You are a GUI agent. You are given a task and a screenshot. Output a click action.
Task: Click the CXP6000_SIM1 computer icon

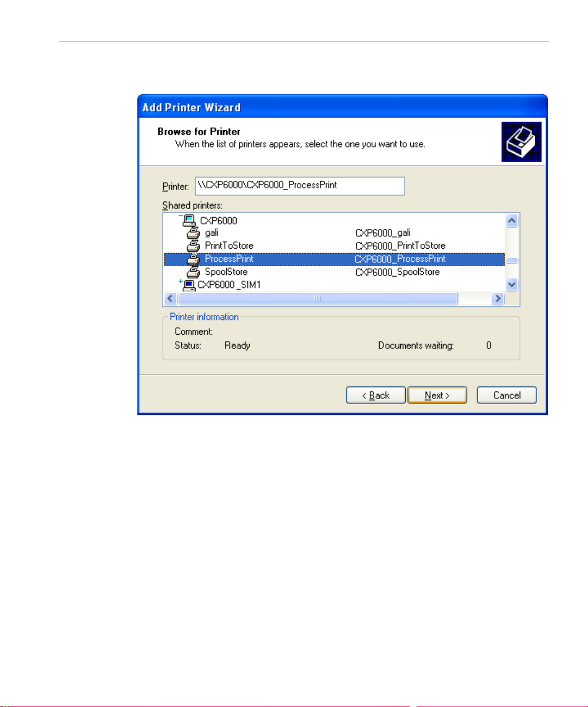click(x=189, y=285)
